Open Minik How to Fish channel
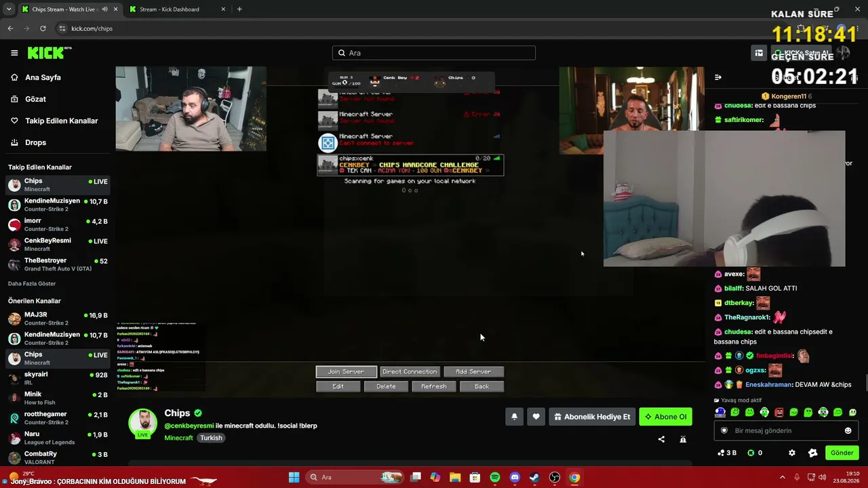Viewport: 868px width, 488px height. (x=57, y=398)
